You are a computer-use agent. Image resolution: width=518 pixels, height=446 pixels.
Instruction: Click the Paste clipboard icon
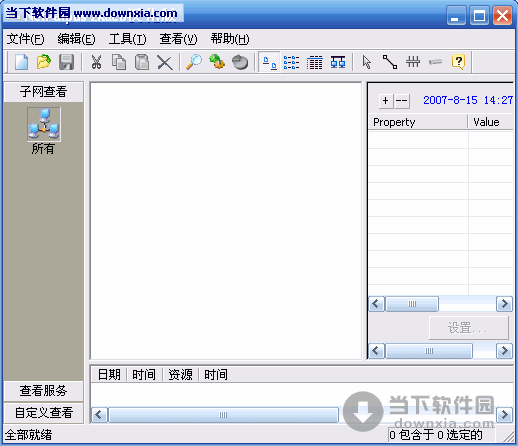(x=142, y=62)
